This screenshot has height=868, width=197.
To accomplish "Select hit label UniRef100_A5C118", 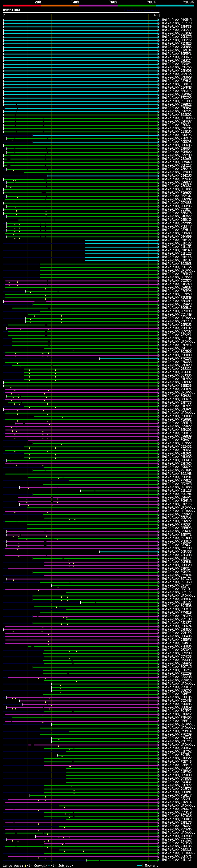I will pos(177,321).
